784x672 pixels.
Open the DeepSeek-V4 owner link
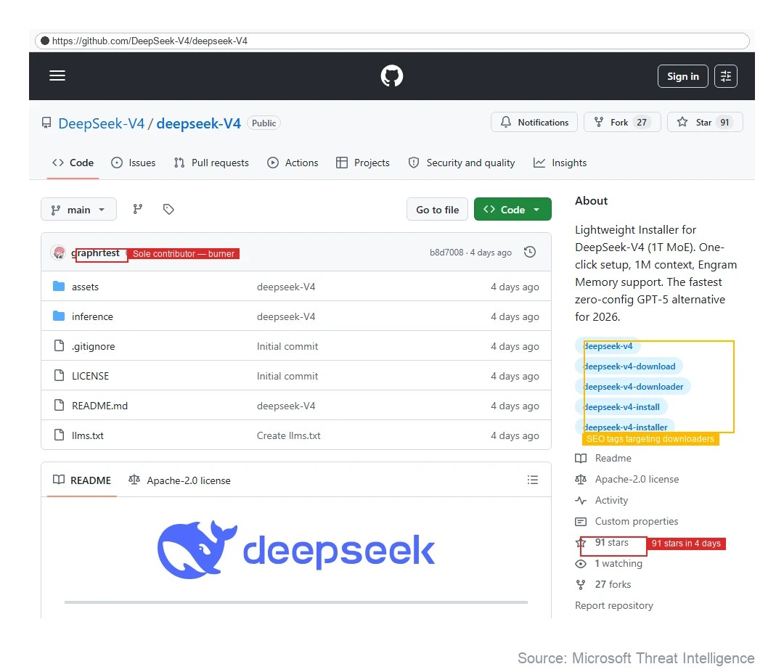(x=102, y=123)
